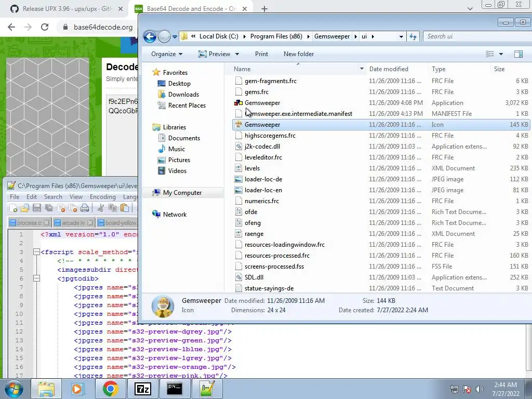Switch to the process.c tab in Notepad++

[29, 223]
